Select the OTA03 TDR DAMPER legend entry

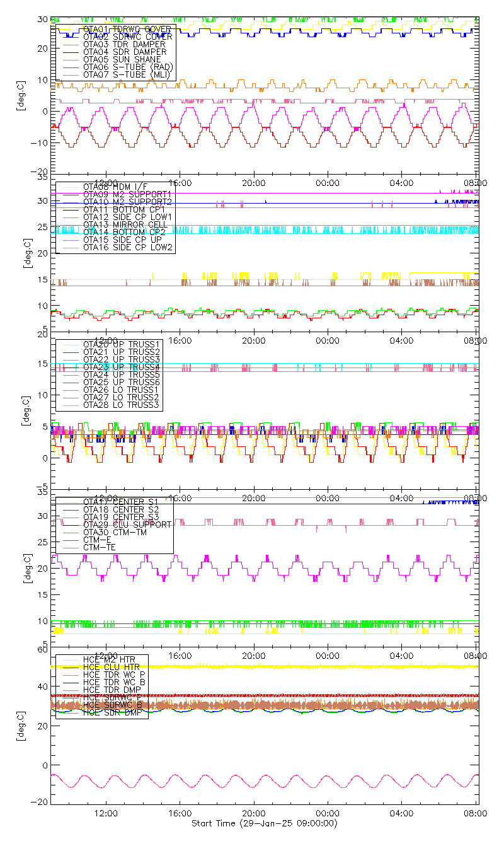125,44
